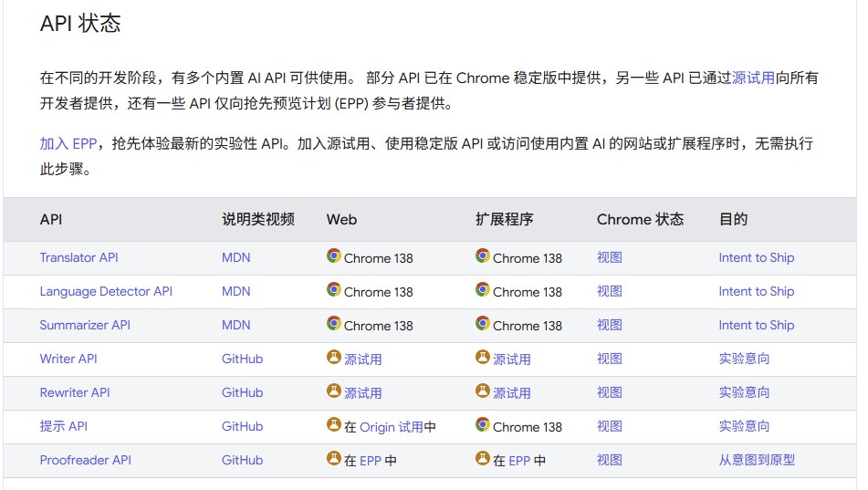Open the Translator API link
Screen dimensions: 868x490
coord(79,257)
